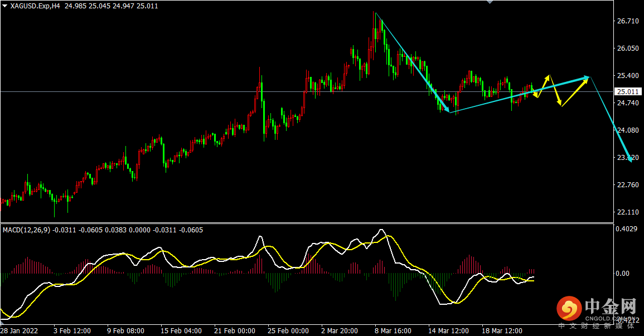Click the 25 Feb 00:00 time label
Screen dimensions: 644x336
pyautogui.click(x=288, y=330)
